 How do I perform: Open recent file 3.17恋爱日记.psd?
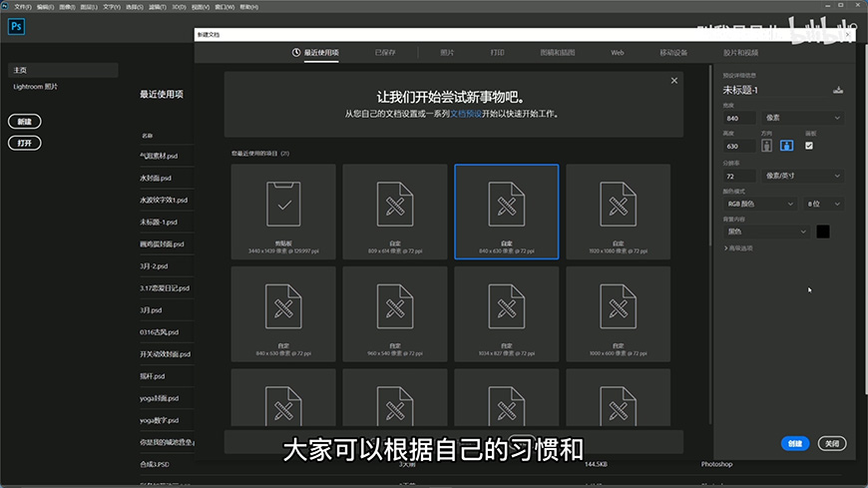click(165, 288)
